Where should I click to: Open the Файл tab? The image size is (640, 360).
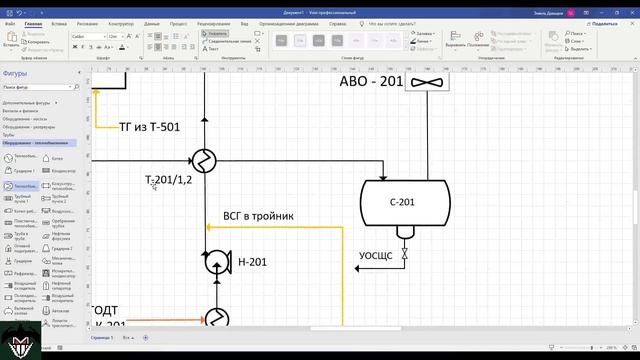10,24
